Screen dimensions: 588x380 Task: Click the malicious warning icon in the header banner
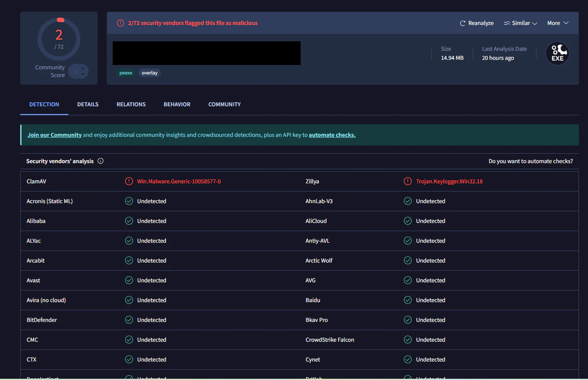point(121,23)
